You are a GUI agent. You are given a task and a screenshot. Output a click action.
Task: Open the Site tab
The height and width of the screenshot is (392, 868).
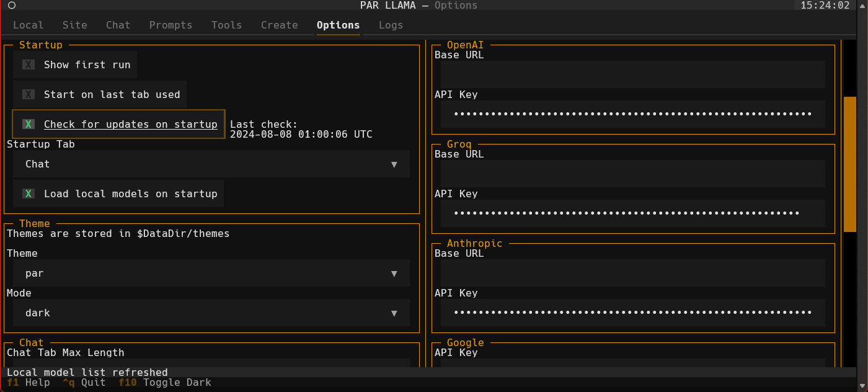(x=75, y=25)
